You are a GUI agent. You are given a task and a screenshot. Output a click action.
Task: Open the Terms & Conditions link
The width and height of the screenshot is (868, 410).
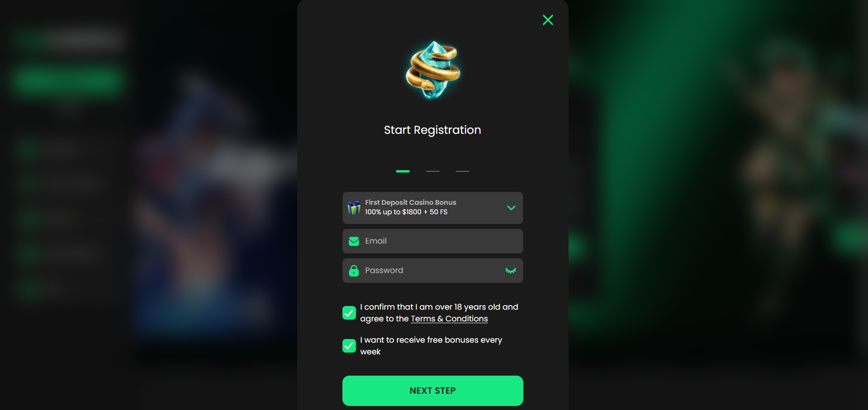coord(449,319)
